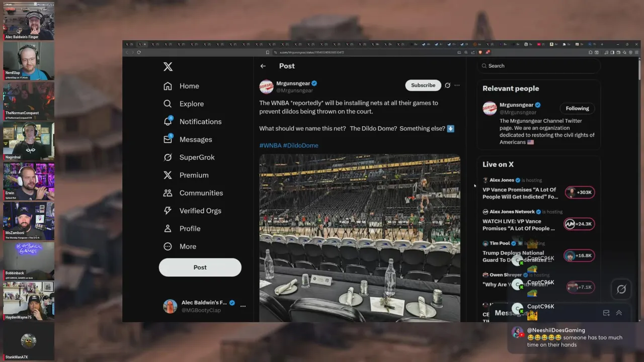Click the Brave shield icon in address bar
This screenshot has height=362, width=644.
[480, 52]
